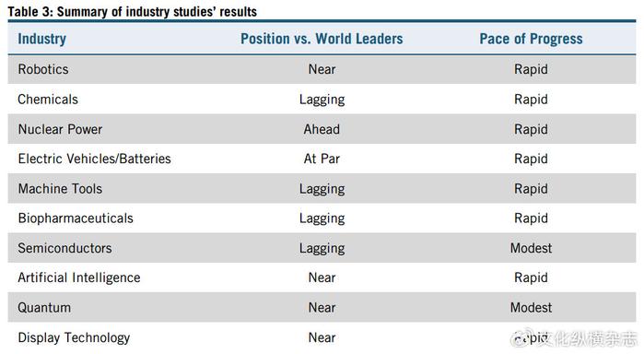
Task: Click 'Ahead' in the Nuclear Power row
Action: 322,129
